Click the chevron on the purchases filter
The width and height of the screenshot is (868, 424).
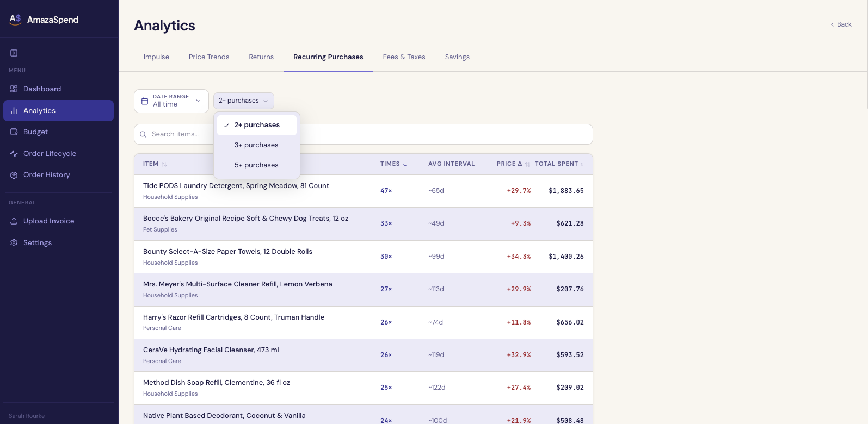click(x=266, y=101)
